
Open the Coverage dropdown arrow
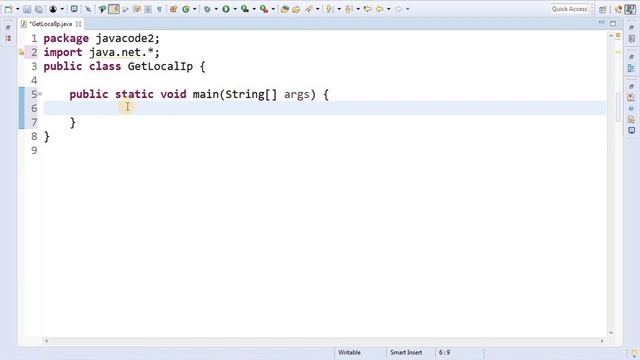point(254,9)
